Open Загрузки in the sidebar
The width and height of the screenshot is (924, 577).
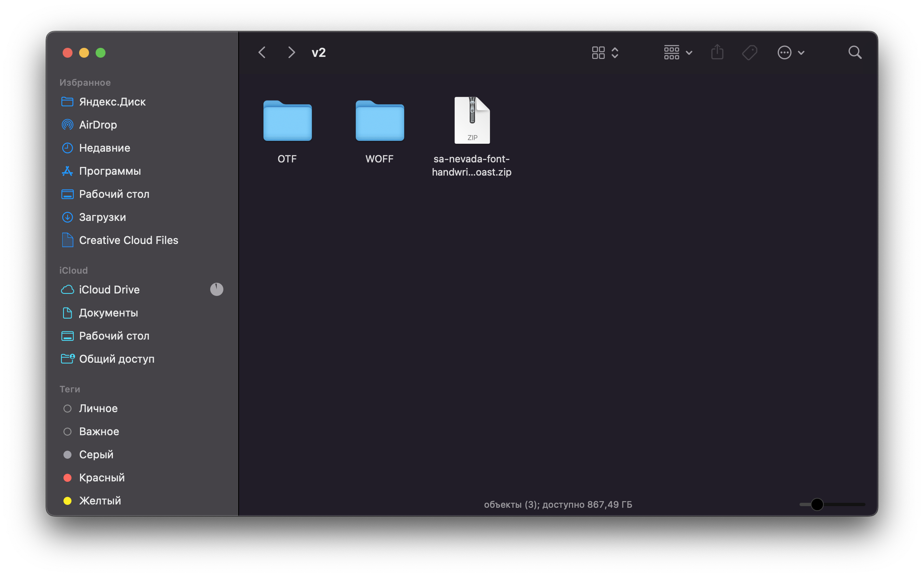102,217
